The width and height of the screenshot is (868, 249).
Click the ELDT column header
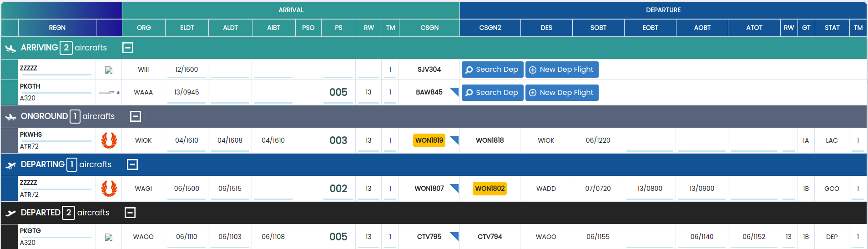[x=187, y=28]
